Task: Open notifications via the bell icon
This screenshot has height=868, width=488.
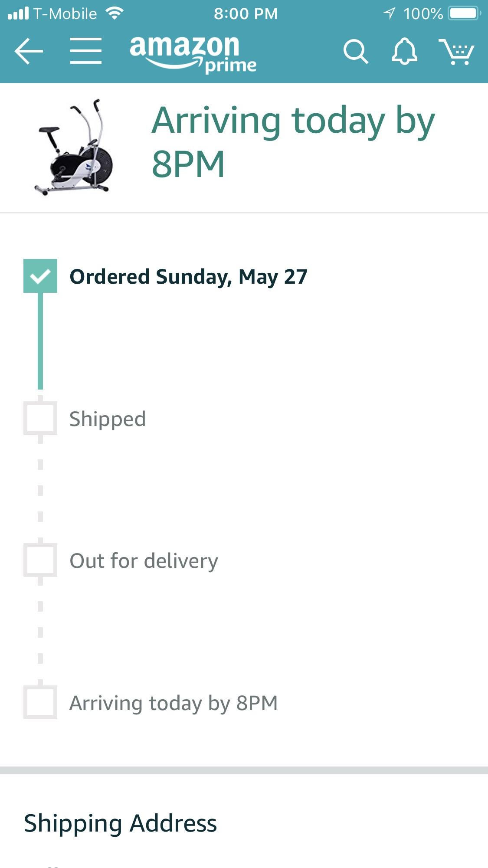Action: point(404,52)
